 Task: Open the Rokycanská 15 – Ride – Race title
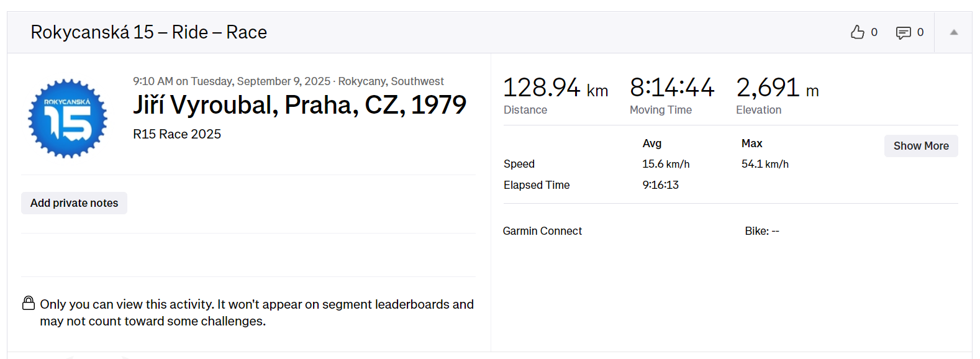[148, 32]
